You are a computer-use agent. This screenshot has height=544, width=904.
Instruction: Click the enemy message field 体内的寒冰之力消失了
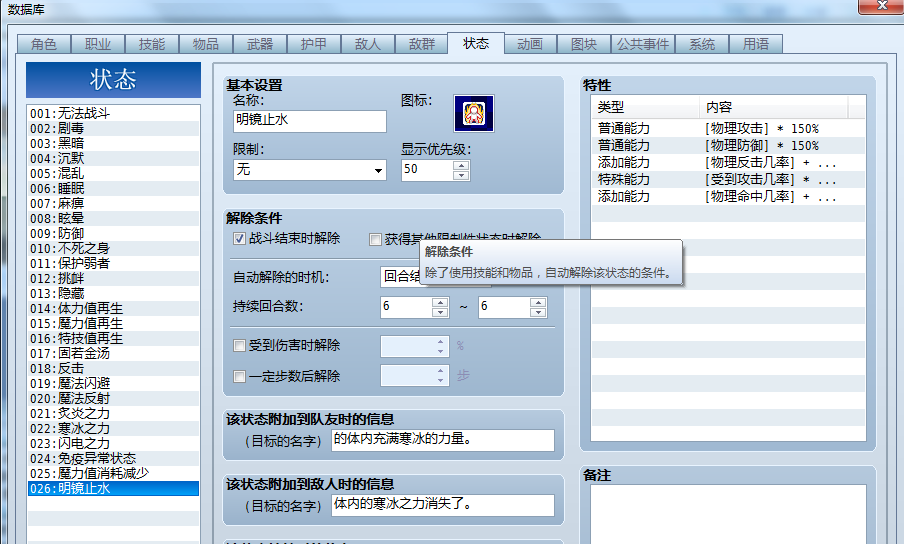[x=443, y=505]
